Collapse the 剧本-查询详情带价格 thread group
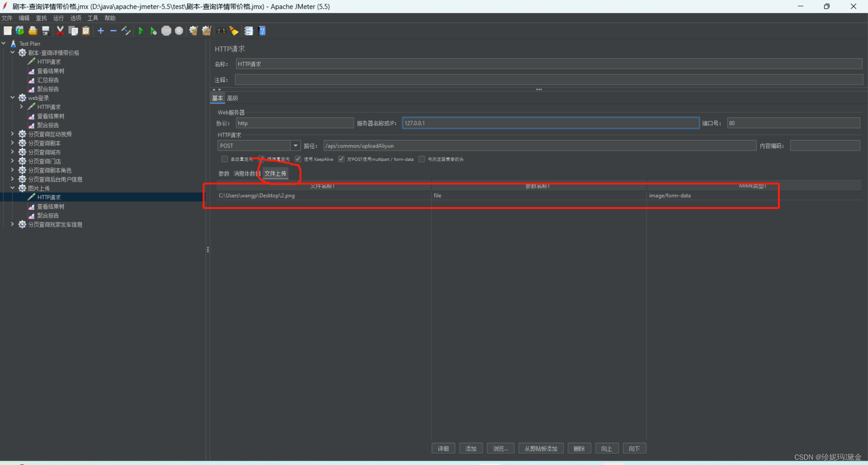The height and width of the screenshot is (465, 868). coord(12,53)
